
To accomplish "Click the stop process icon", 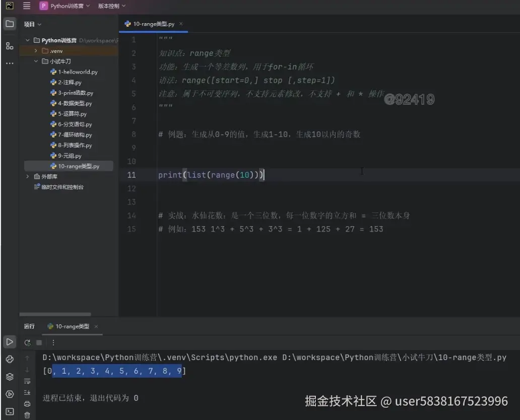I will [x=39, y=342].
